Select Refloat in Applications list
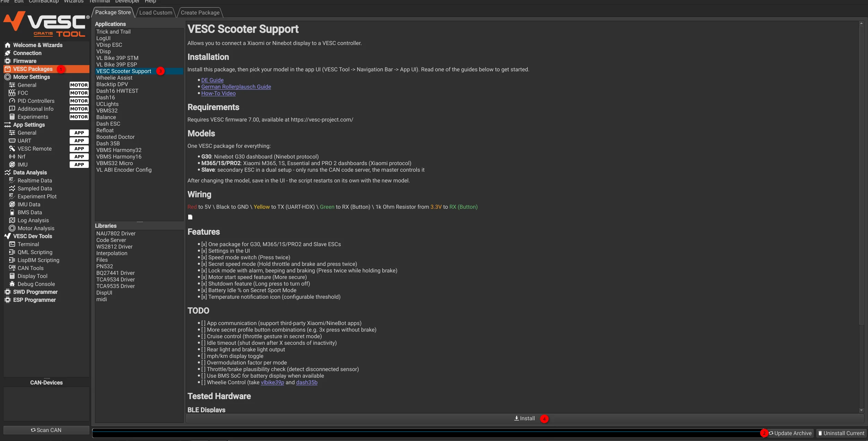Screen dimensions: 868x441 point(139,130)
